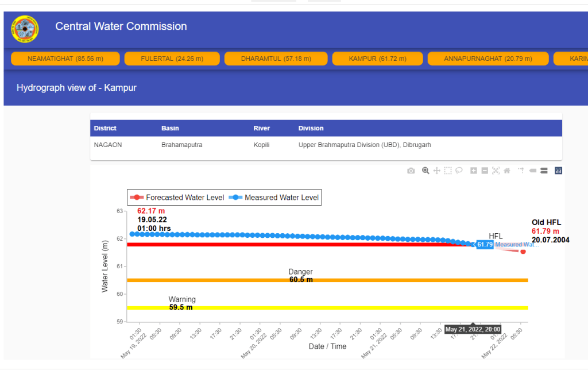Viewport: 588px width, 378px height.
Task: Activate the Box Select tool
Action: tap(448, 171)
